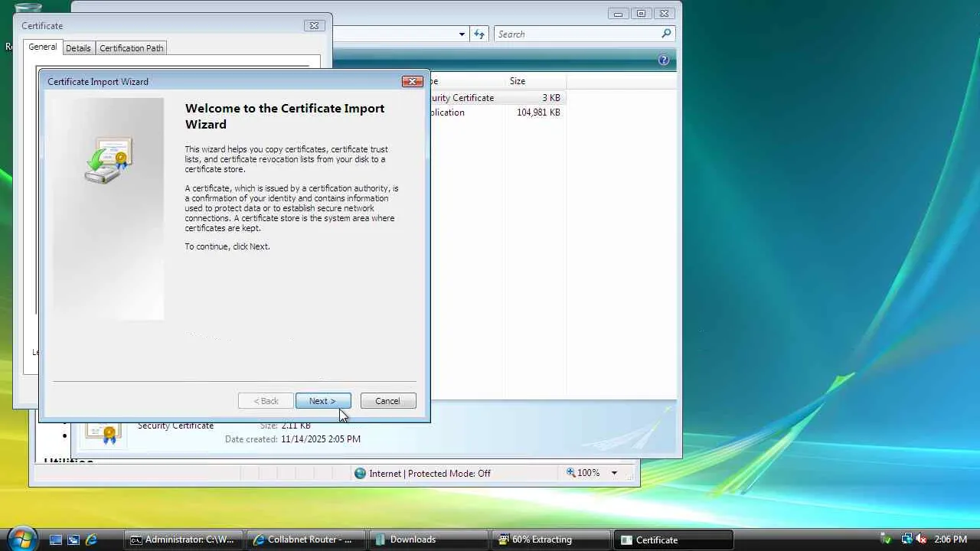Viewport: 980px width, 551px height.
Task: Select the Security Certificate file type cell
Action: [x=463, y=98]
